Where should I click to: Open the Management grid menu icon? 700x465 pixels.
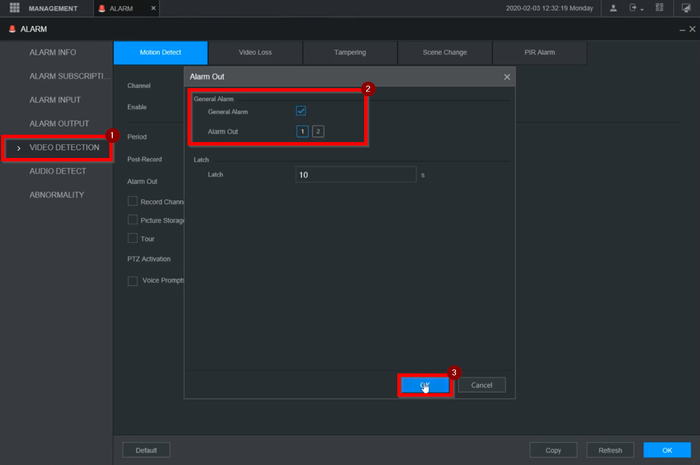(14, 8)
